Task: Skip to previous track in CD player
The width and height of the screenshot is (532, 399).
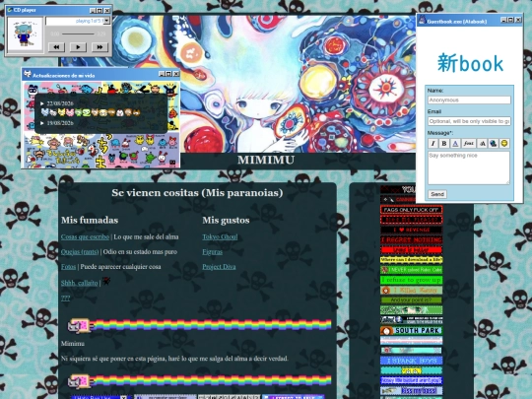Action: [56, 47]
